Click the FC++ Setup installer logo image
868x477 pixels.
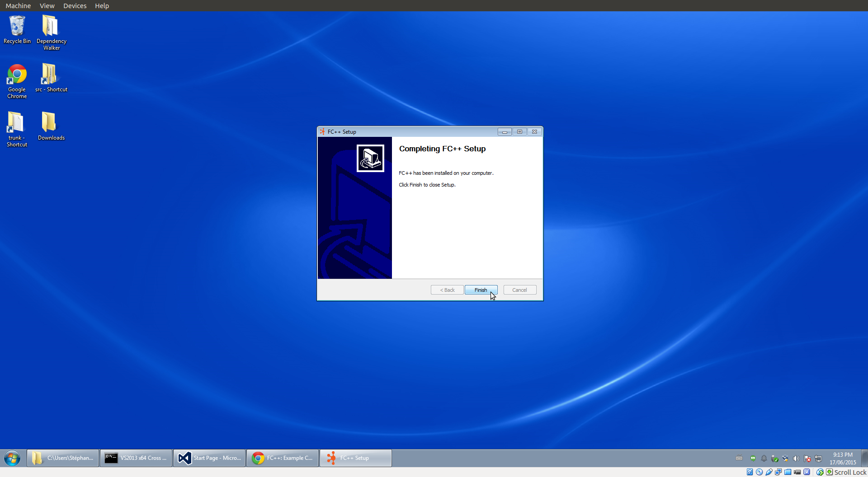pyautogui.click(x=370, y=158)
